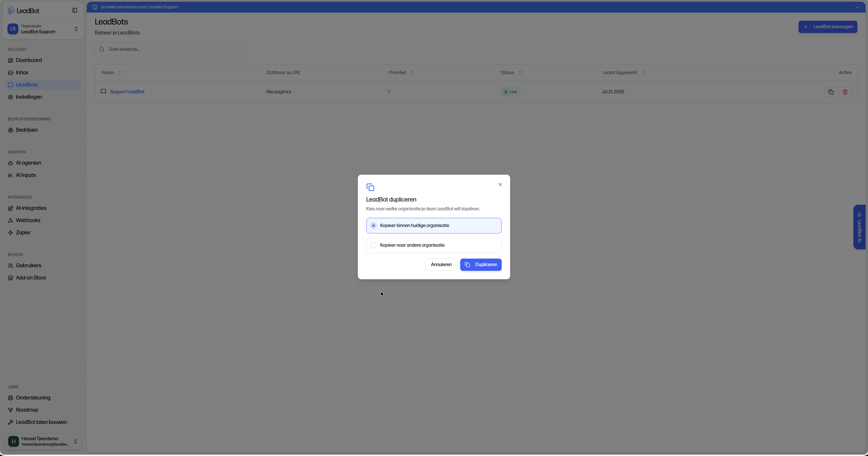
Task: Open the organisation switcher LeadBot Support
Action: coord(43,29)
